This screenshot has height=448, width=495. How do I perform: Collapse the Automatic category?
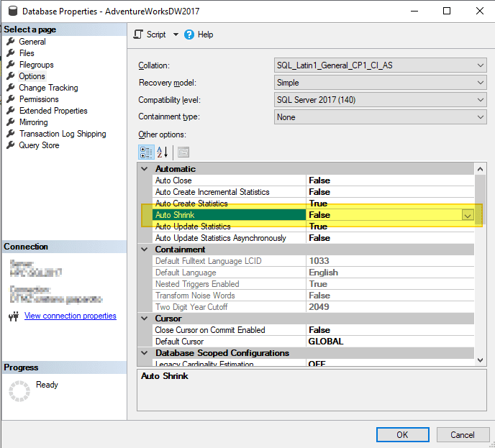pyautogui.click(x=145, y=169)
